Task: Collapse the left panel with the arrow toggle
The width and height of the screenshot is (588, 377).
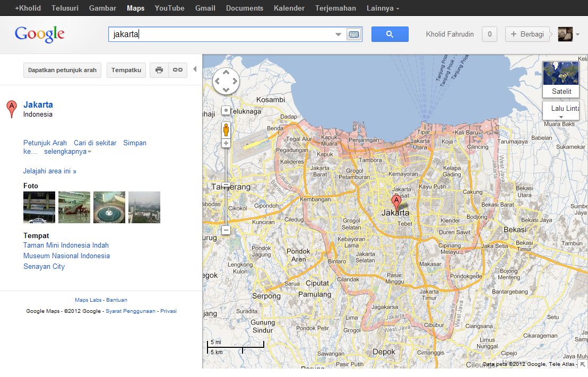Action: (195, 69)
